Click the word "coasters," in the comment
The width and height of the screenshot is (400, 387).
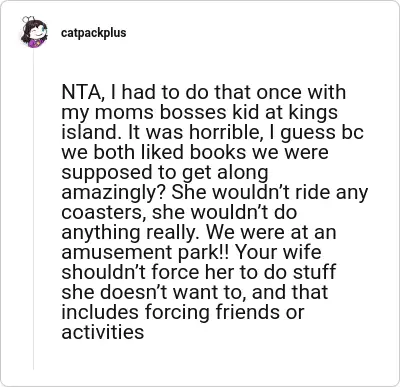pos(104,213)
